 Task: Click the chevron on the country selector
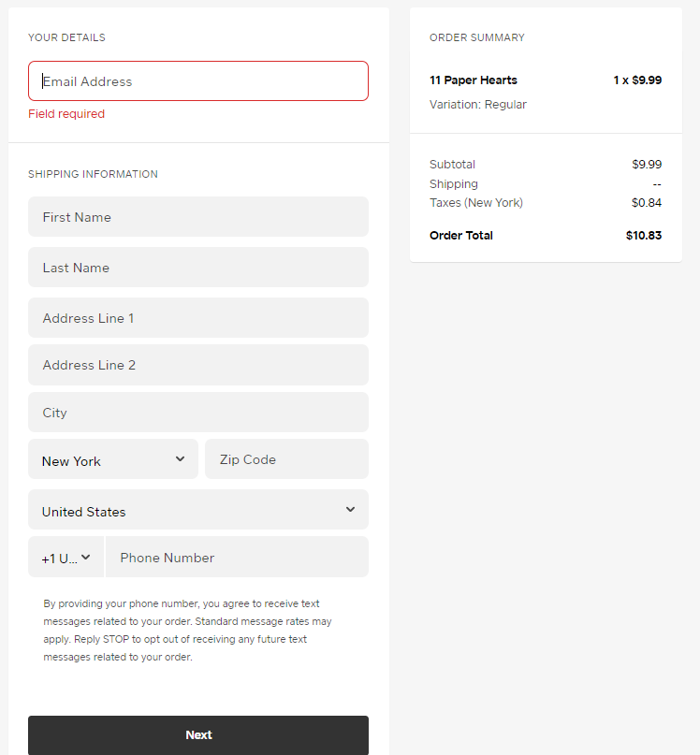tap(351, 510)
